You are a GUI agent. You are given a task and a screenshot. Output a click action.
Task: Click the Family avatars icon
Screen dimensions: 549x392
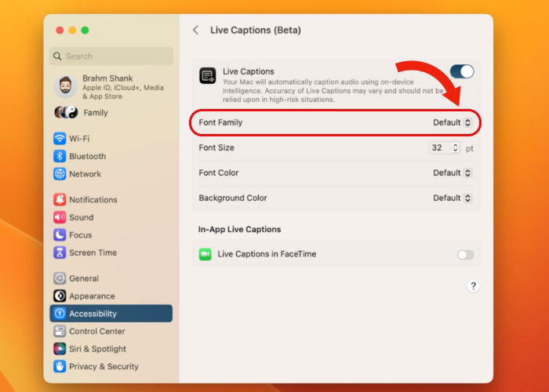click(66, 112)
